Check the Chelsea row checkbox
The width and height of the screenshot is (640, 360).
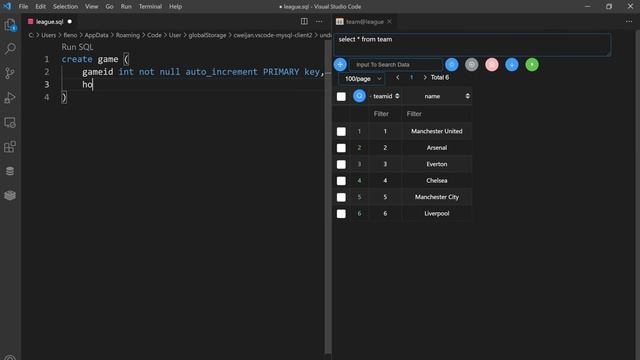(341, 180)
